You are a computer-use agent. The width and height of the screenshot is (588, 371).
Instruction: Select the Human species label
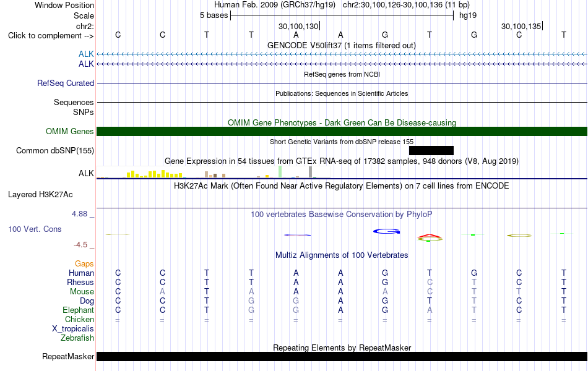pyautogui.click(x=81, y=273)
